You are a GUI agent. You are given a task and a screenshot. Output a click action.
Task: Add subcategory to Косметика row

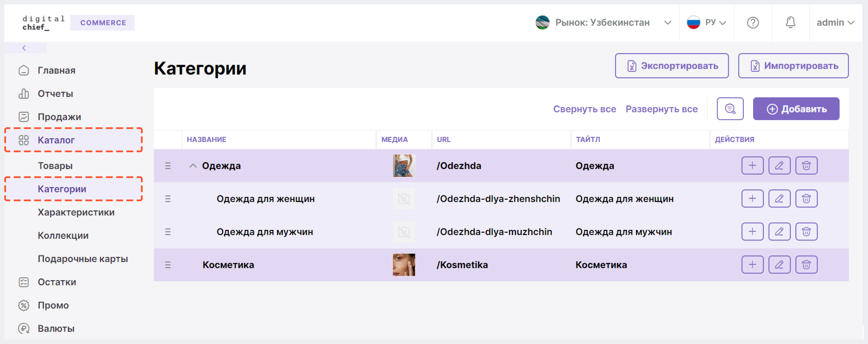coord(752,265)
